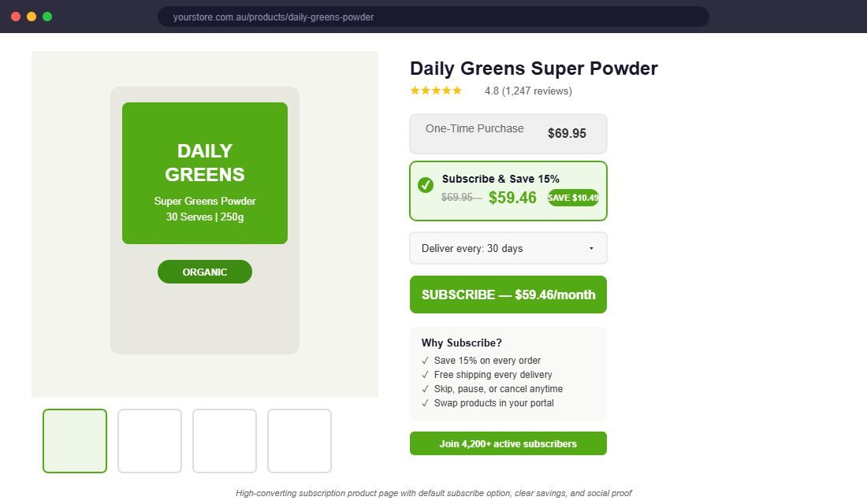The image size is (867, 504).
Task: Expand the Why Subscribe section
Action: 460,343
